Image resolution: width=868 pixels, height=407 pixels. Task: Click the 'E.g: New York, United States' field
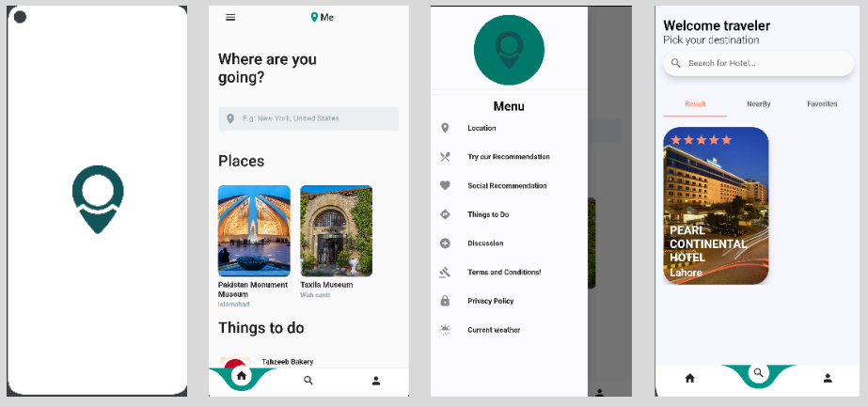coord(308,118)
